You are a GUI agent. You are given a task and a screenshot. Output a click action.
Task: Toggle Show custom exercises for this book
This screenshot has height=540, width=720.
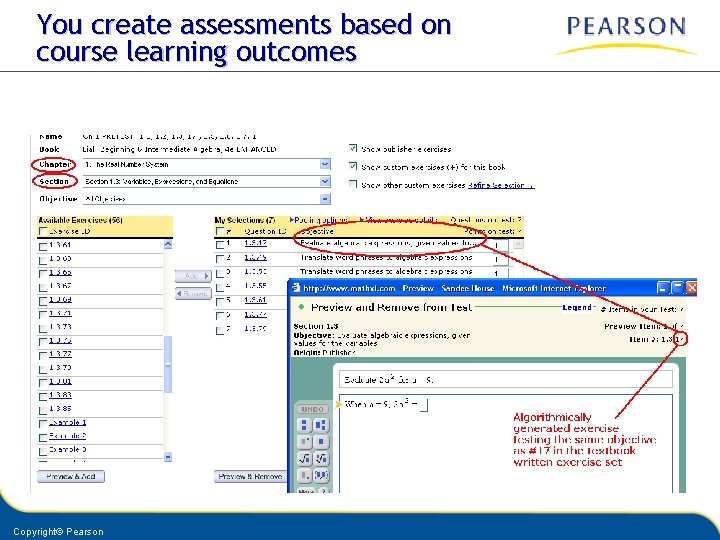pyautogui.click(x=353, y=166)
